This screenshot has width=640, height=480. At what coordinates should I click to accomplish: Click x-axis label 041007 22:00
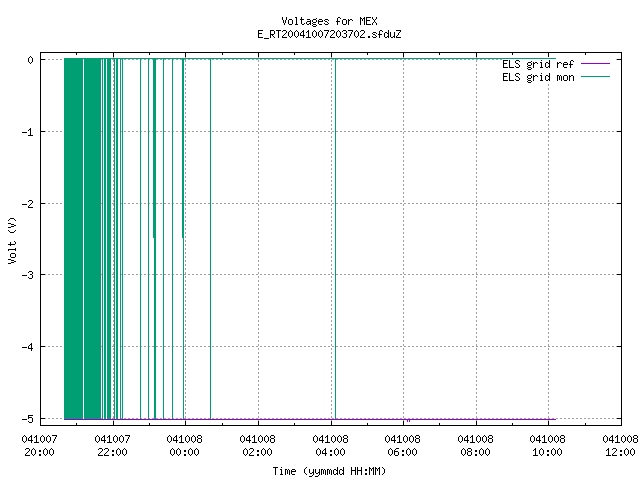(112, 446)
